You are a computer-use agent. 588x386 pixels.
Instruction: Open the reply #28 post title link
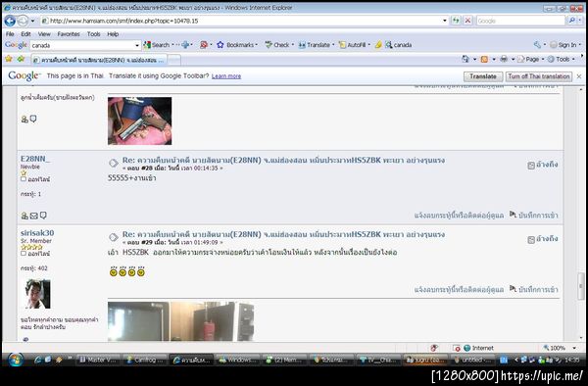[283, 160]
